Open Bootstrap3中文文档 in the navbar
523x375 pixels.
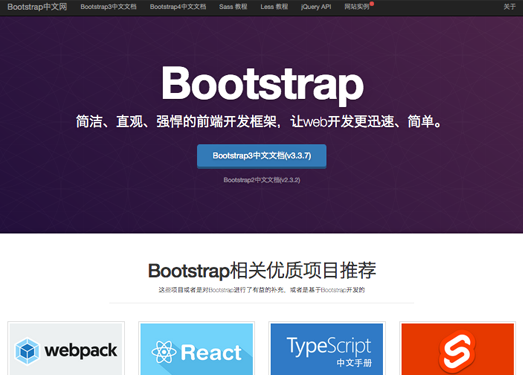click(x=108, y=7)
